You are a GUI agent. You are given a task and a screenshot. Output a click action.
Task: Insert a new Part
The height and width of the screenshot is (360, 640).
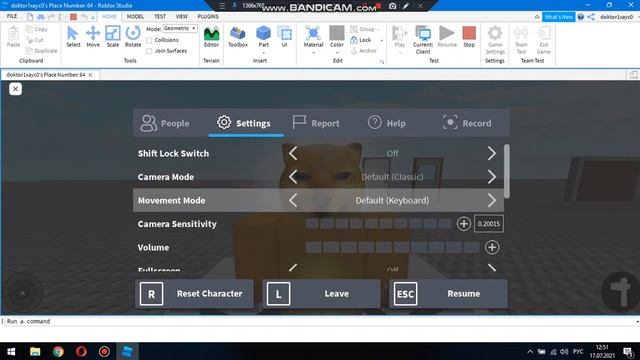coord(263,38)
